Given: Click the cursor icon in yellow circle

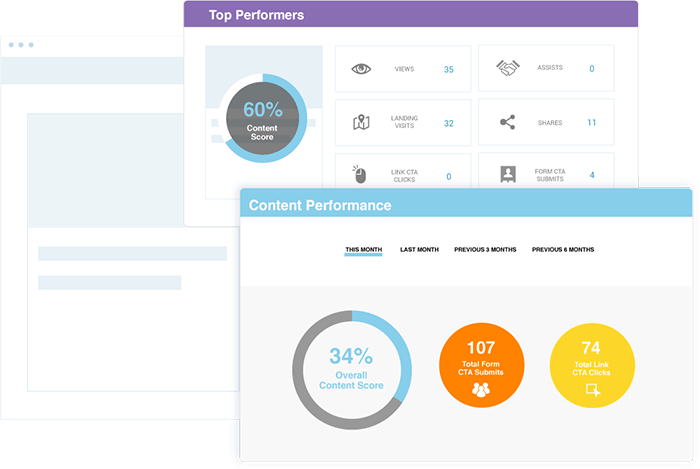Looking at the screenshot, I should [x=593, y=390].
